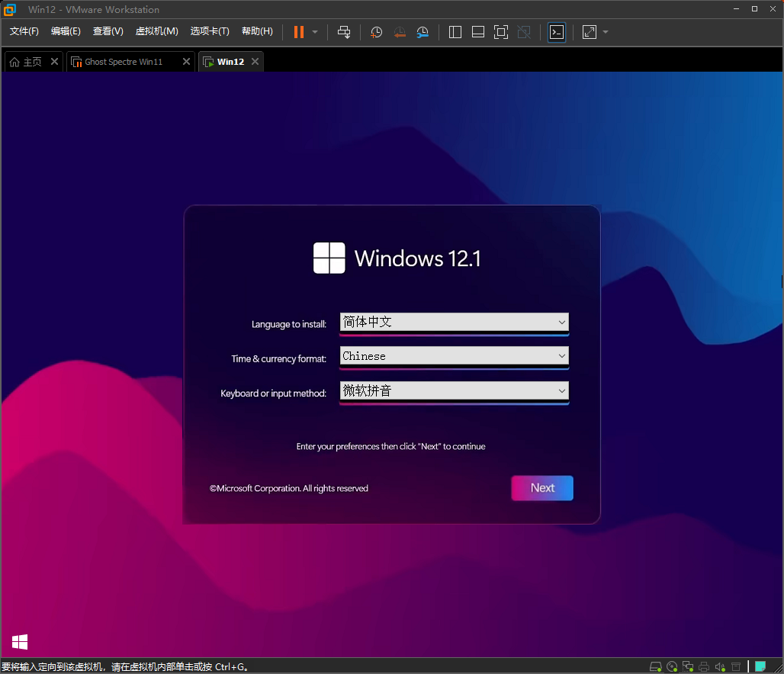The image size is (784, 674).
Task: Take a snapshot of the VM
Action: 375,32
